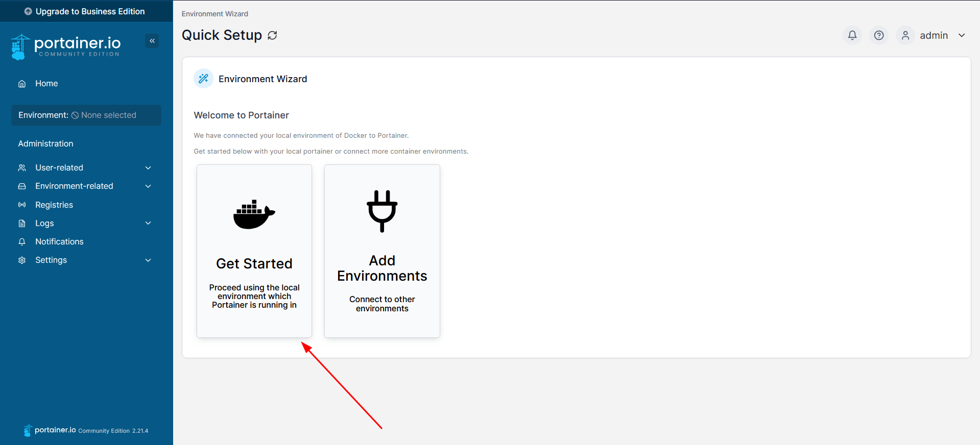Click the refresh icon beside Quick Setup
980x445 pixels.
pyautogui.click(x=272, y=35)
